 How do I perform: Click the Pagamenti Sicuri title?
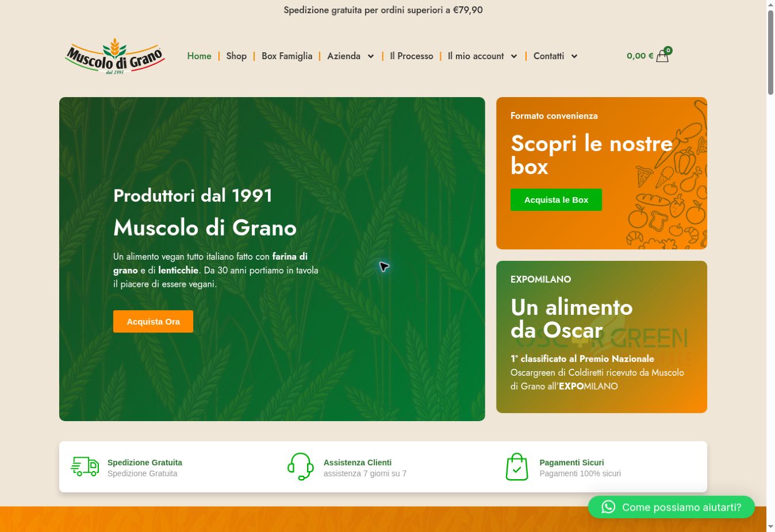point(571,462)
